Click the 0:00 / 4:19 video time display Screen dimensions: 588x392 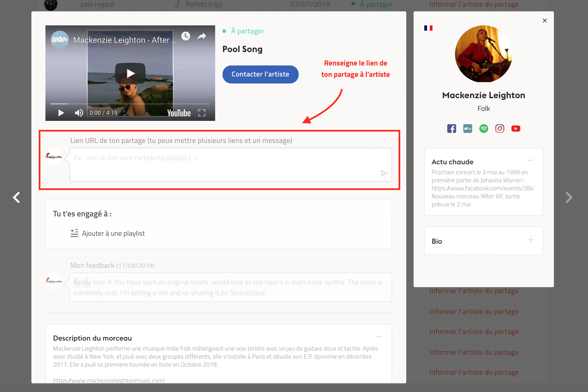click(x=104, y=113)
